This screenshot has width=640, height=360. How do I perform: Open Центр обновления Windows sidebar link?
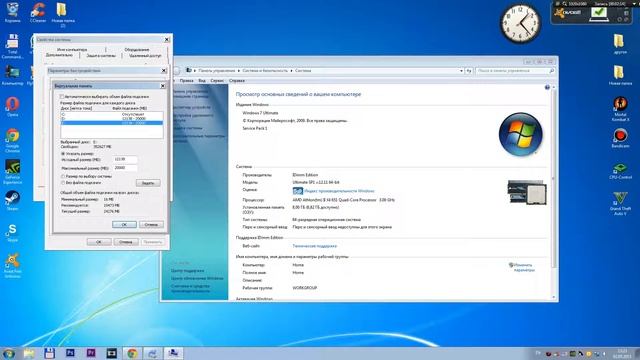197,278
